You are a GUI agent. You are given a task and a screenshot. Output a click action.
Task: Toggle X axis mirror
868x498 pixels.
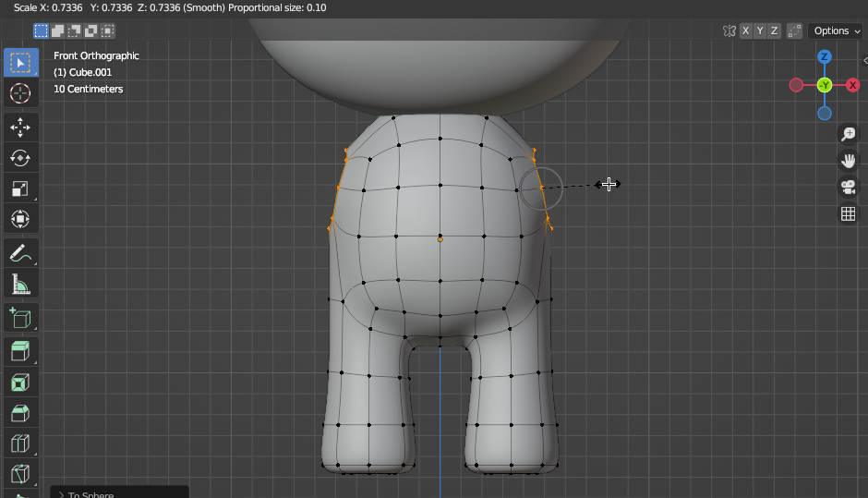click(x=746, y=31)
